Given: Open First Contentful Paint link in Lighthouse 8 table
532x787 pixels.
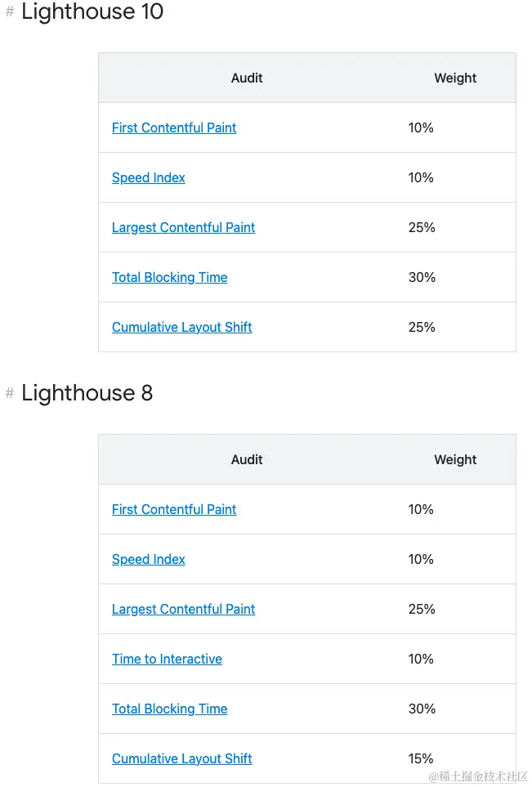Looking at the screenshot, I should click(x=174, y=509).
